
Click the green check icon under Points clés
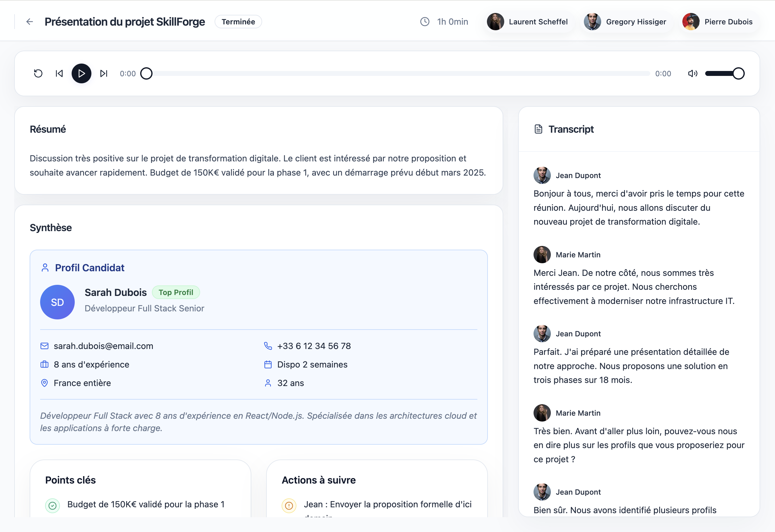pyautogui.click(x=53, y=506)
